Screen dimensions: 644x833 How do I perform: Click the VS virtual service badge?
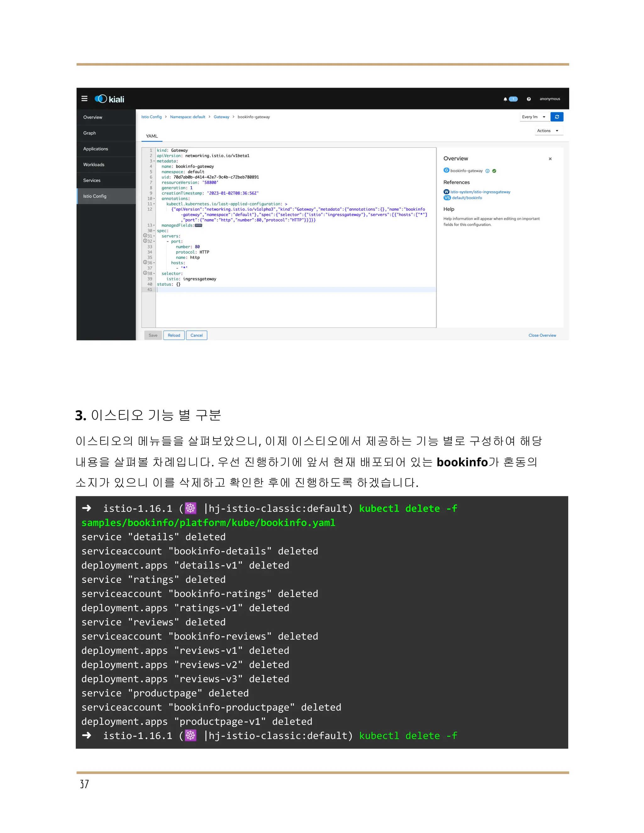pos(447,198)
